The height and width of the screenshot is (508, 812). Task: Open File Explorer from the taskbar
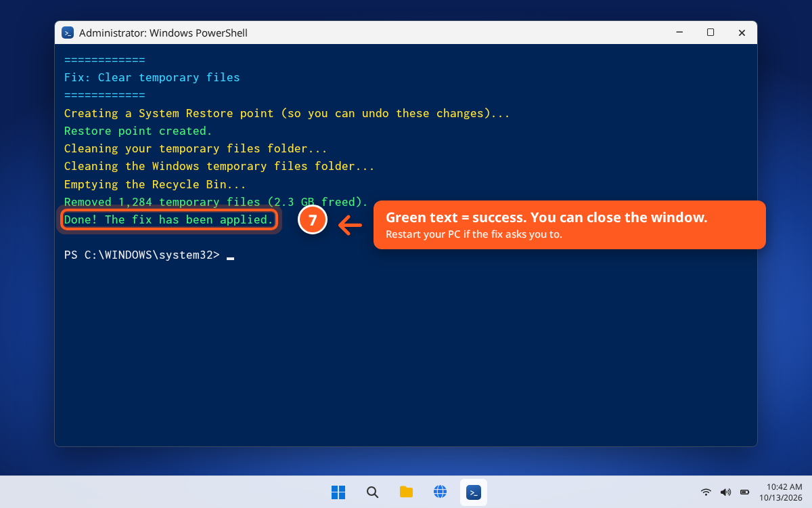click(x=406, y=492)
